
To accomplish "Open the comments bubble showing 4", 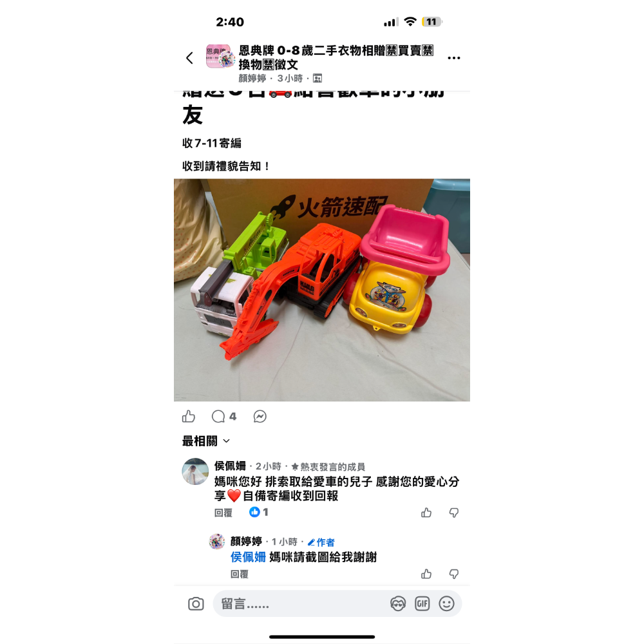I will [x=224, y=417].
